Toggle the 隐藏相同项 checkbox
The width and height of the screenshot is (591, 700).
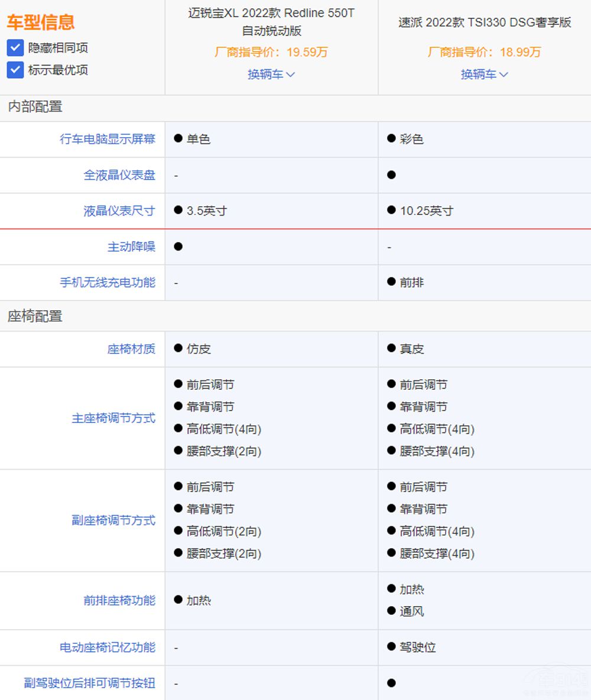[x=15, y=48]
